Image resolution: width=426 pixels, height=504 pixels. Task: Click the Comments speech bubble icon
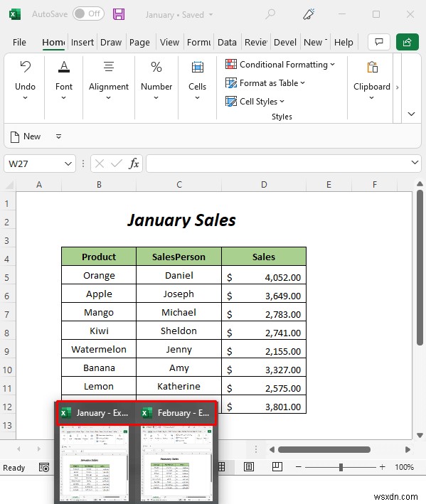pos(379,42)
